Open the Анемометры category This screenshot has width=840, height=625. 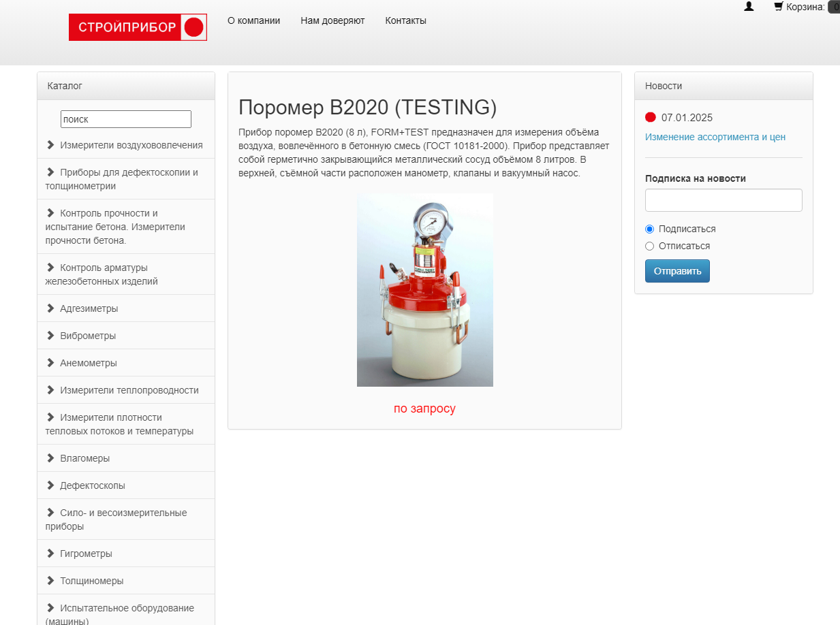[x=89, y=363]
